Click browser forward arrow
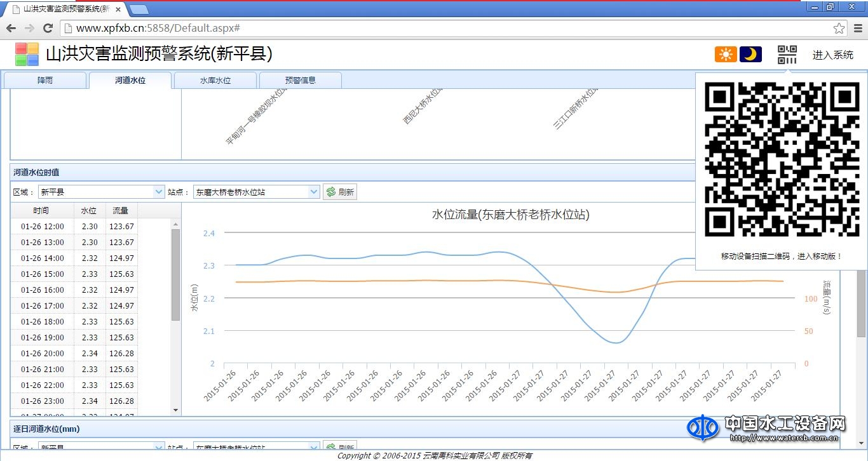868x461 pixels. (29, 28)
